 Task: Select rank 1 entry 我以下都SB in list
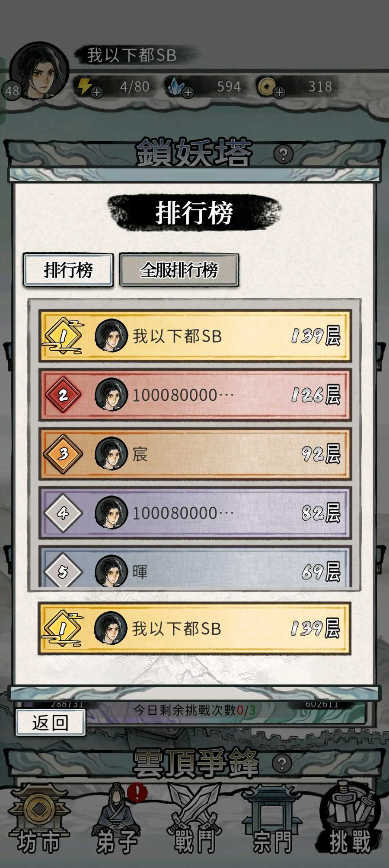pyautogui.click(x=194, y=336)
